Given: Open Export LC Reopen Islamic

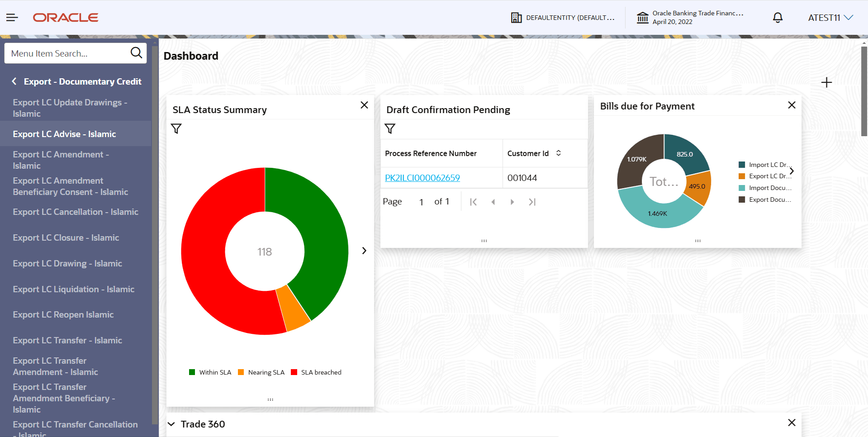Looking at the screenshot, I should 76,314.
